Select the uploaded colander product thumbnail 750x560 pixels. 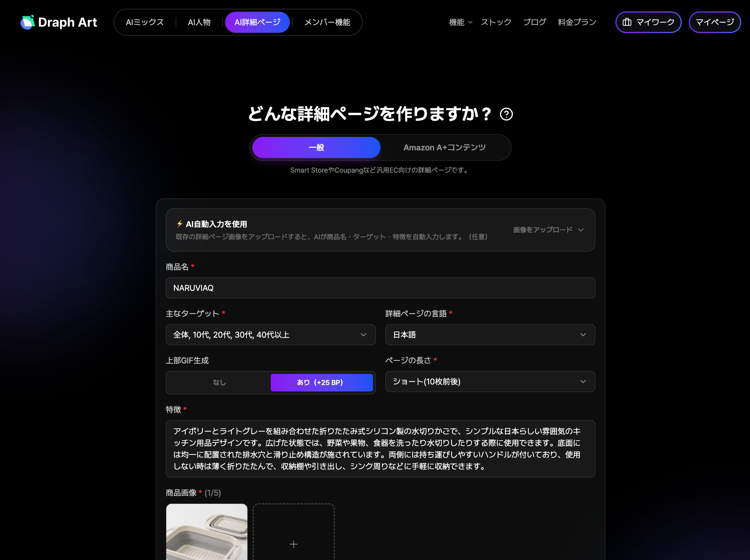[206, 532]
